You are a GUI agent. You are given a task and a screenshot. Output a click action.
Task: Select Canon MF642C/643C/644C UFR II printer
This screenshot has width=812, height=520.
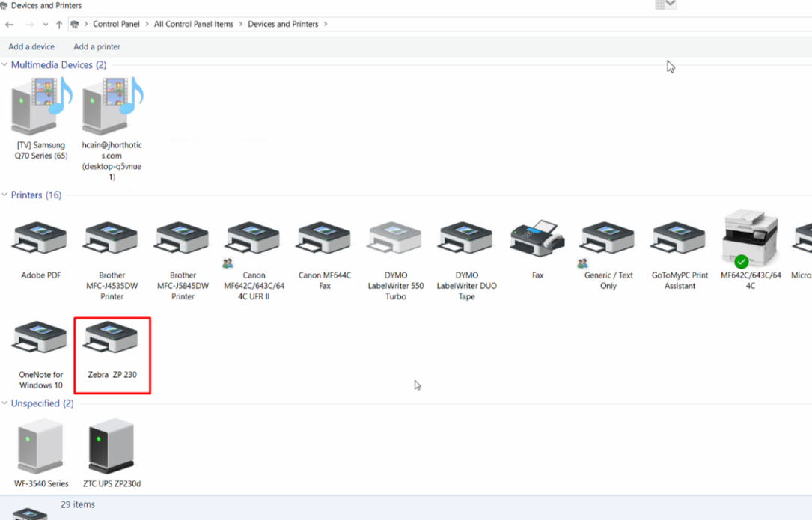(x=254, y=260)
